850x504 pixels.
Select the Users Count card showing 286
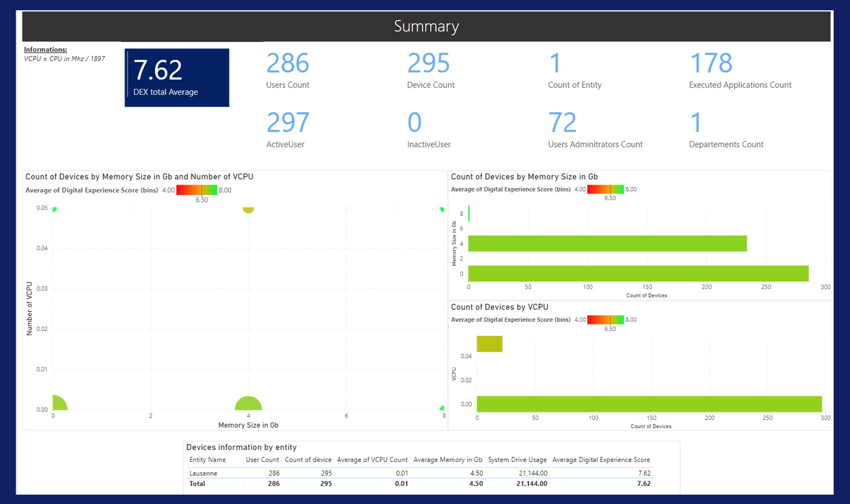(x=288, y=70)
